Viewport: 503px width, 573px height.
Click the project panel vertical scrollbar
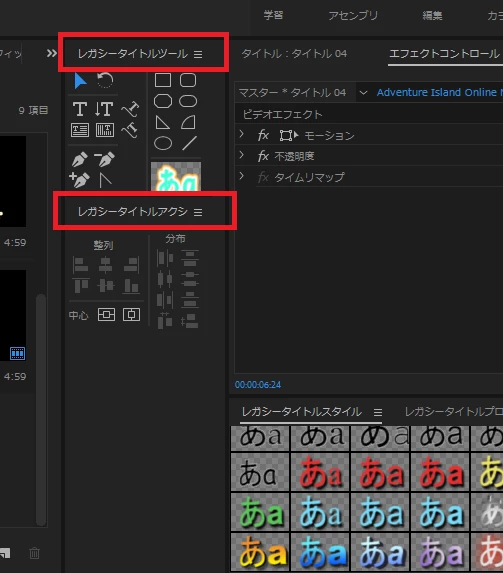pyautogui.click(x=41, y=409)
